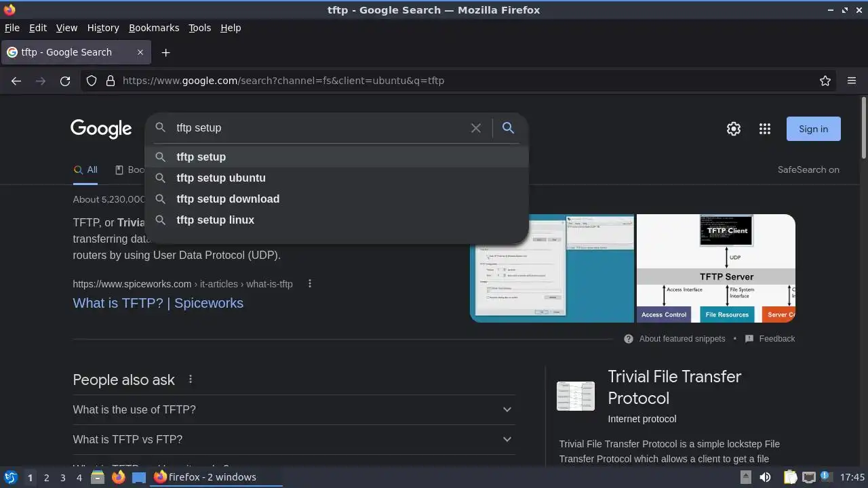Open TFTP settings window screenshot thumbnail
The height and width of the screenshot is (488, 868).
[552, 268]
